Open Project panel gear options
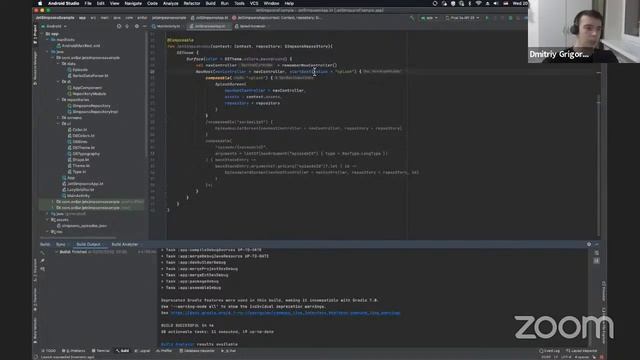Viewport: 640px width, 360px height. click(x=137, y=26)
